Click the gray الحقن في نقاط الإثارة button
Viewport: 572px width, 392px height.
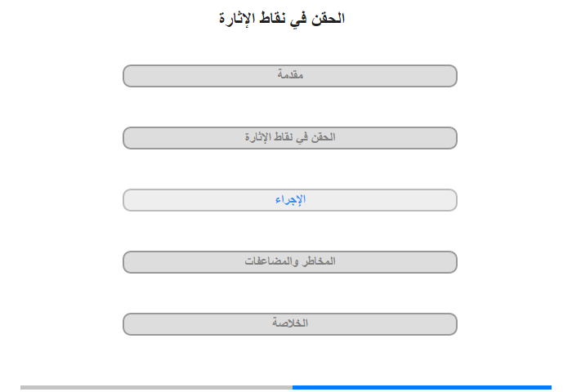290,138
